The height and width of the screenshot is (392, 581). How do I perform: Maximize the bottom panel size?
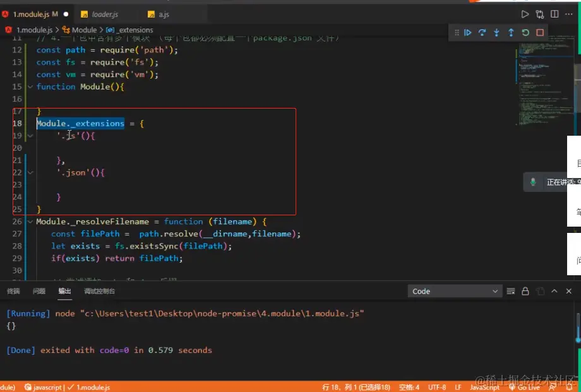[x=554, y=291]
